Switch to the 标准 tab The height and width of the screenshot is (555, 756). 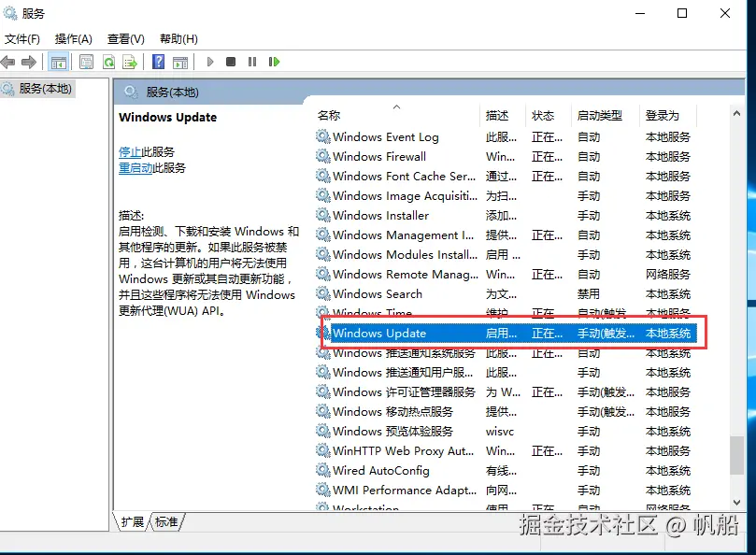[x=167, y=521]
